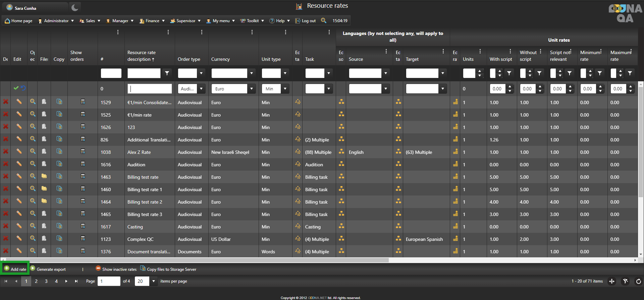Image resolution: width=644 pixels, height=300 pixels.
Task: Click the Add rate button
Action: tap(15, 269)
